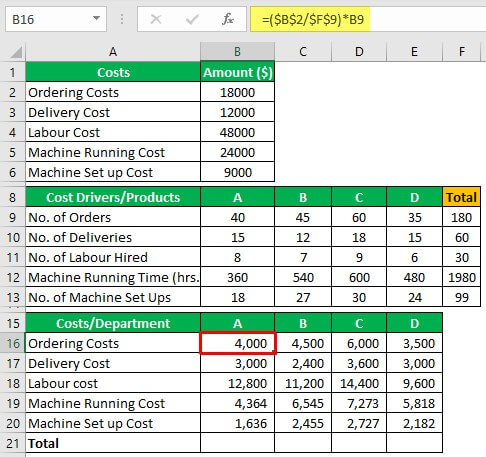Select the cell with value 9,600
Viewport: 486px width, 457px height.
coord(414,383)
